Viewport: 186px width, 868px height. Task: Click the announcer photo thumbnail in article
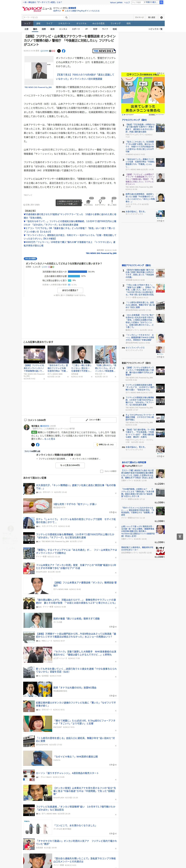point(39,70)
